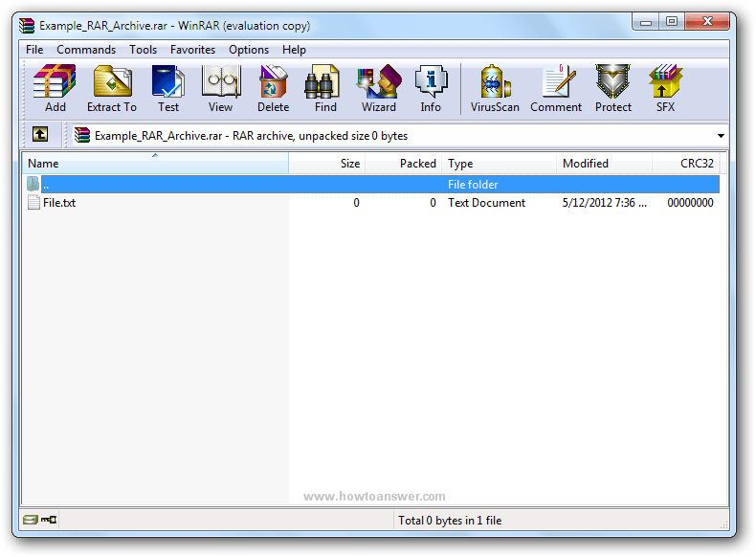Convert archive with SFX icon
Image resolution: width=756 pixels, height=557 pixels.
pyautogui.click(x=665, y=89)
